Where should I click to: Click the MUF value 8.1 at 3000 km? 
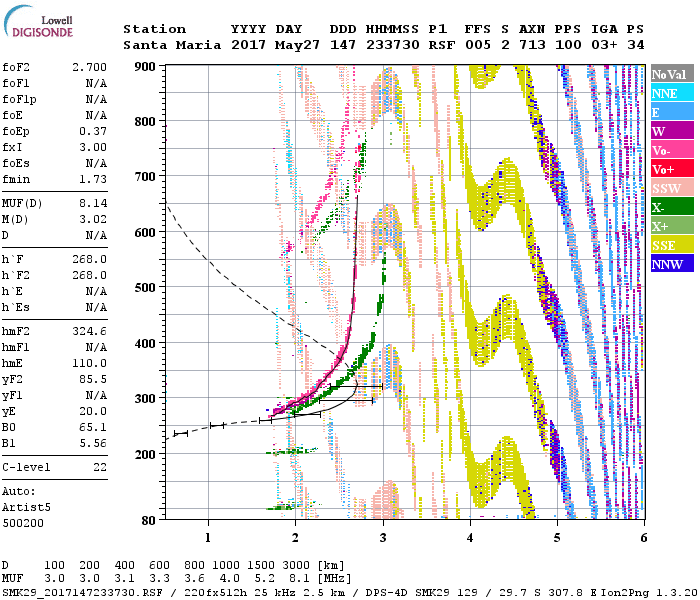tap(299, 579)
